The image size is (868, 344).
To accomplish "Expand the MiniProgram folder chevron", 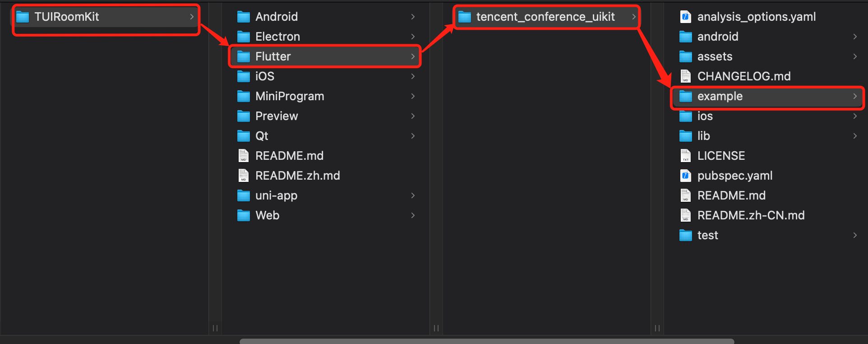I will [413, 96].
